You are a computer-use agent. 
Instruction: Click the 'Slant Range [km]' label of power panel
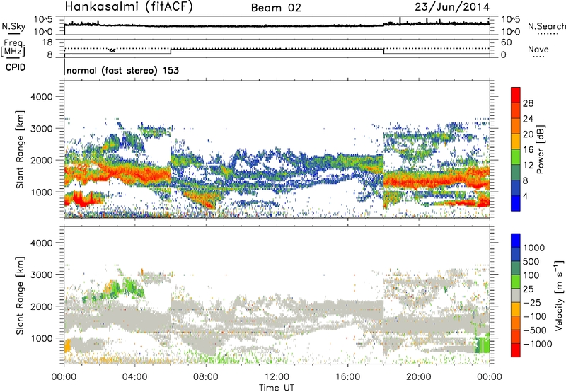[x=20, y=149]
